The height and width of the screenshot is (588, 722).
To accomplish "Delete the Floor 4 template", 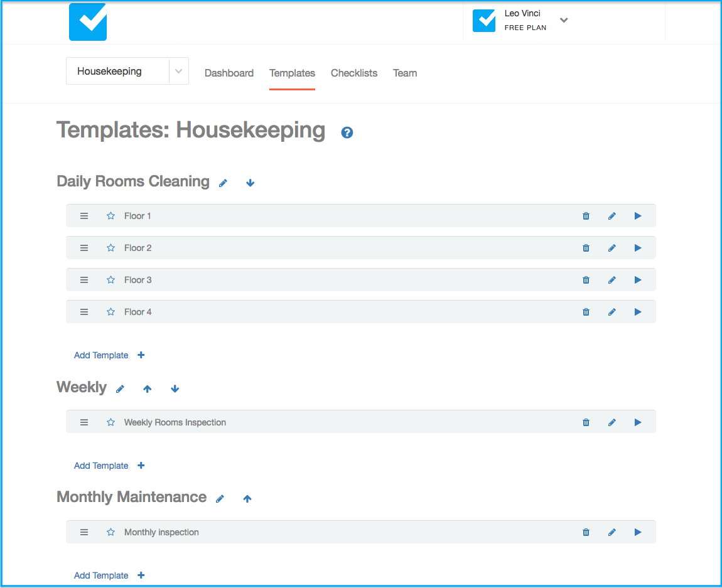I will (x=586, y=312).
